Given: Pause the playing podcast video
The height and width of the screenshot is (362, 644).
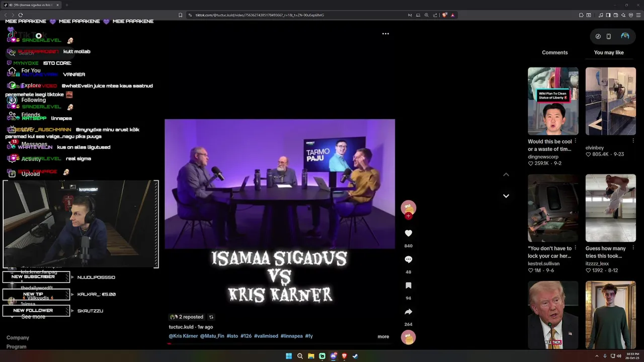Looking at the screenshot, I should tap(280, 184).
